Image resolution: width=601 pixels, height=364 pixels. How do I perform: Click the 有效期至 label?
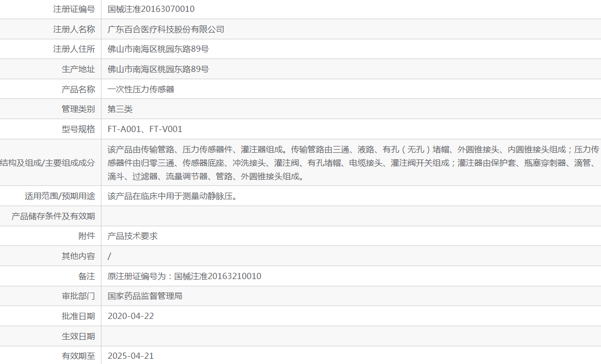pos(78,356)
